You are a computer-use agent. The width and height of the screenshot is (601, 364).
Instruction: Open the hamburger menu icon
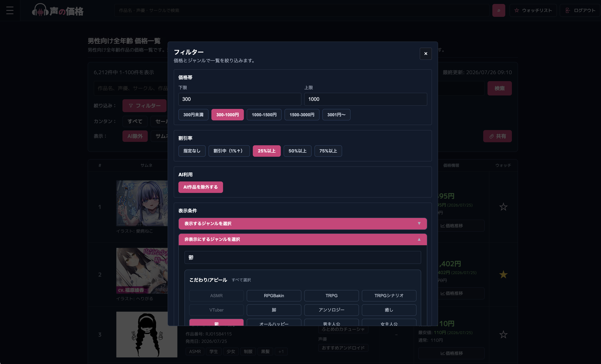point(10,10)
